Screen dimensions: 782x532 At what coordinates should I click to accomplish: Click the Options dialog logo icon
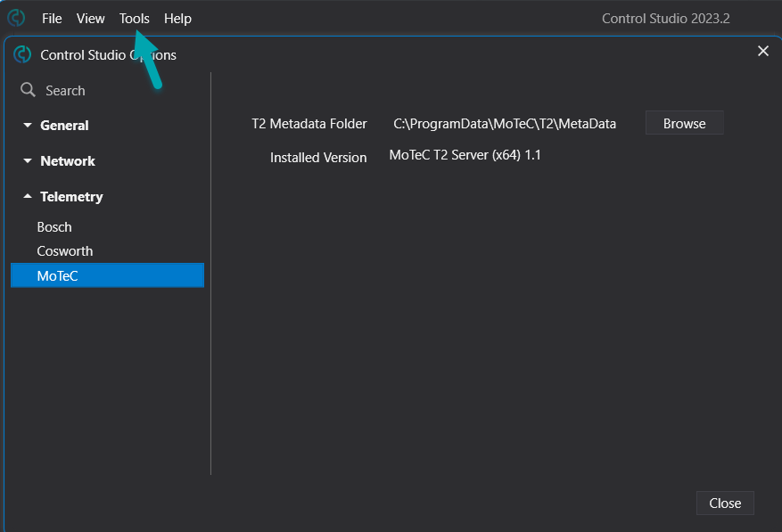tap(22, 54)
